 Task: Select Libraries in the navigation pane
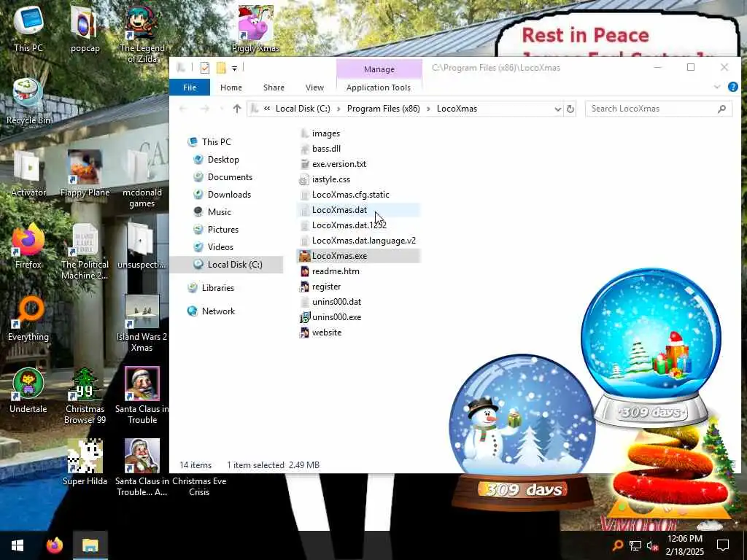coord(217,287)
